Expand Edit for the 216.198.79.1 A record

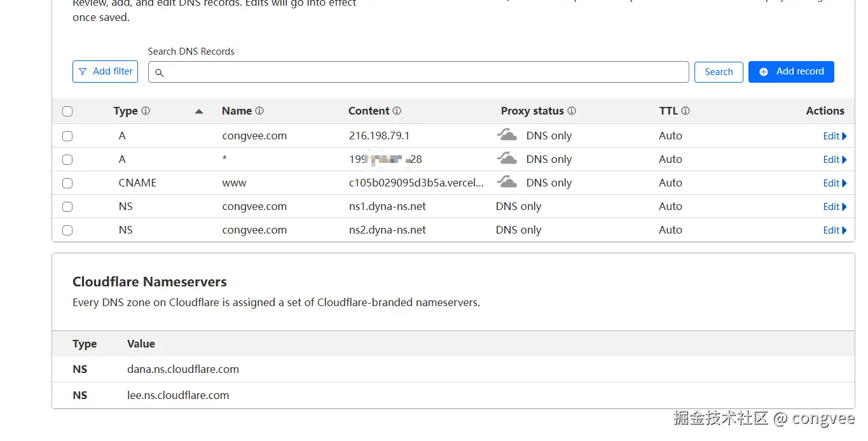[x=834, y=136]
